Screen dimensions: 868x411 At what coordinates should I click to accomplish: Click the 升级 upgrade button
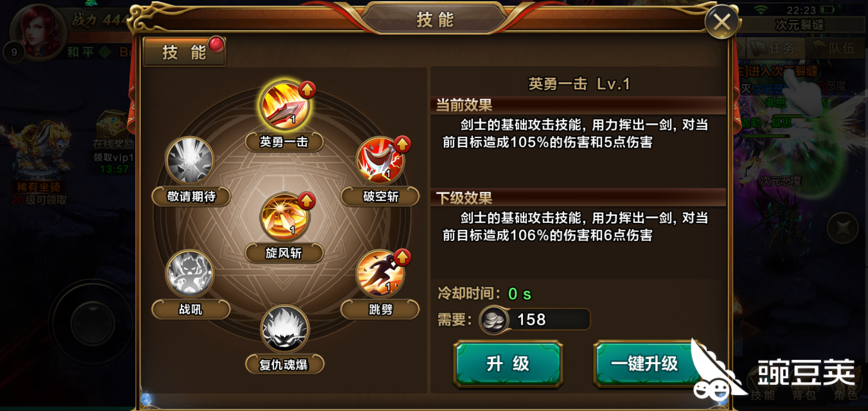coord(508,364)
